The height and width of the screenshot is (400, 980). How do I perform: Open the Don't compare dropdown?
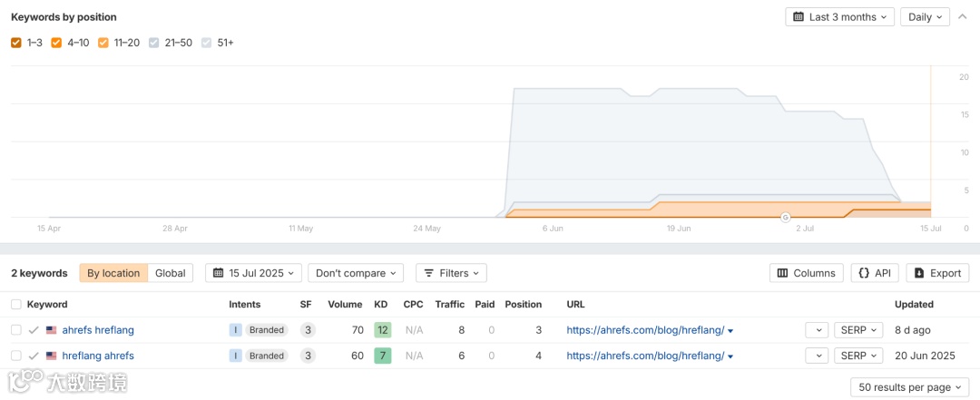(x=356, y=273)
